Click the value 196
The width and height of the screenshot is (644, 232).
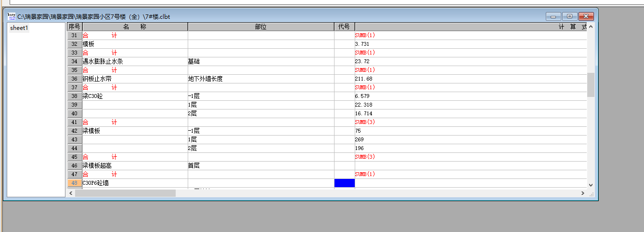(x=360, y=149)
